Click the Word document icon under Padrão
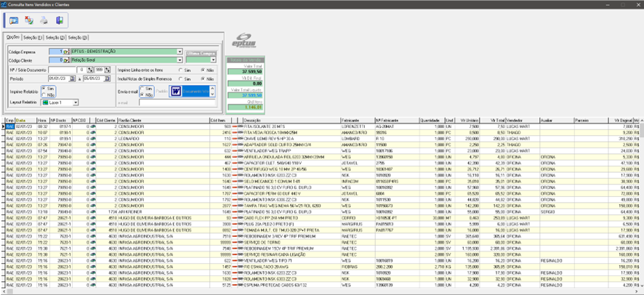The image size is (644, 295). pos(175,92)
